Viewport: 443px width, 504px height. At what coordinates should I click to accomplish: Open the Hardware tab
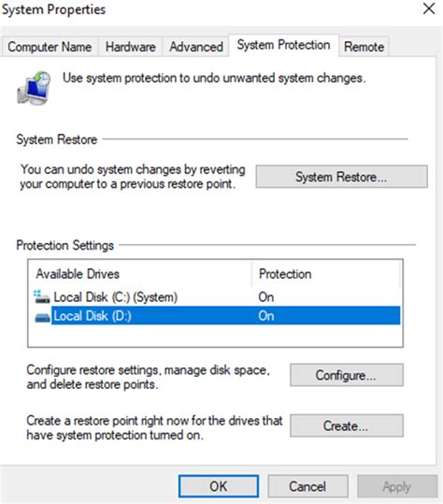(131, 47)
